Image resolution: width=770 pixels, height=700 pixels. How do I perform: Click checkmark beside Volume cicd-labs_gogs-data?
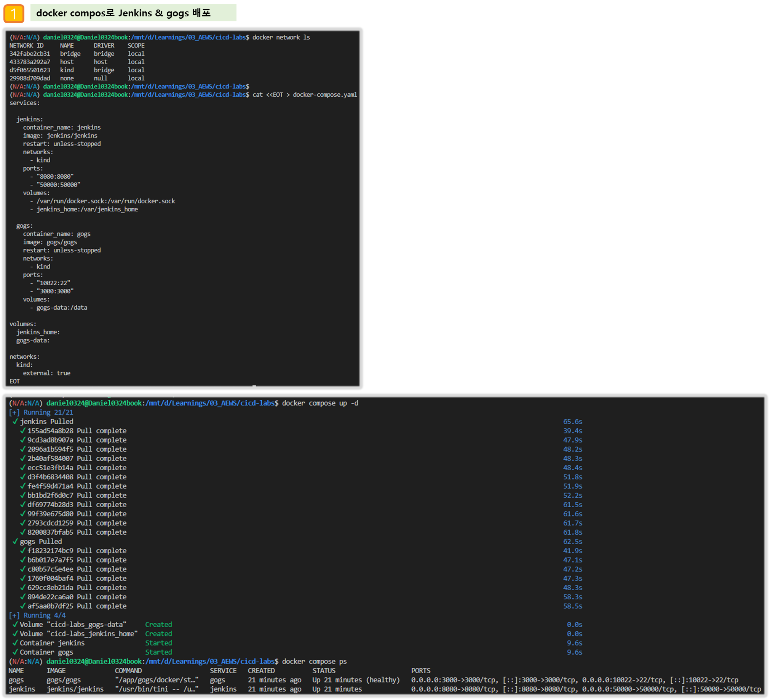click(15, 624)
